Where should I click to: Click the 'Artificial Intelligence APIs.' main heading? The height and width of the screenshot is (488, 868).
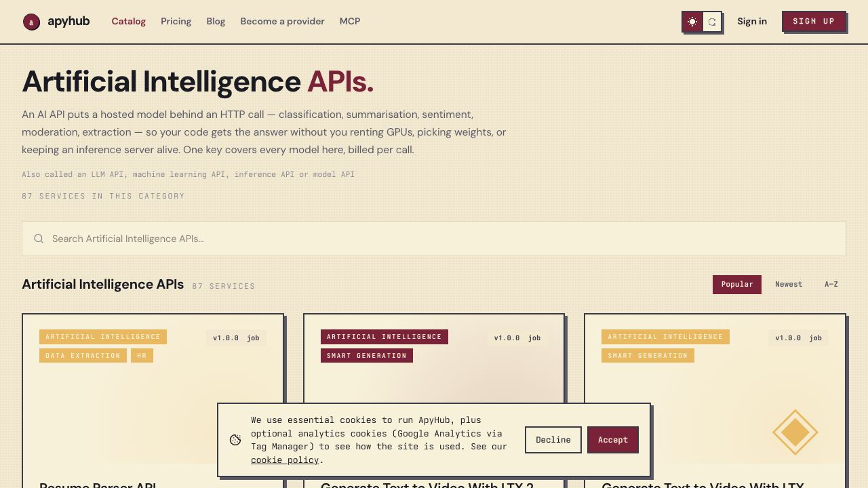(x=198, y=81)
